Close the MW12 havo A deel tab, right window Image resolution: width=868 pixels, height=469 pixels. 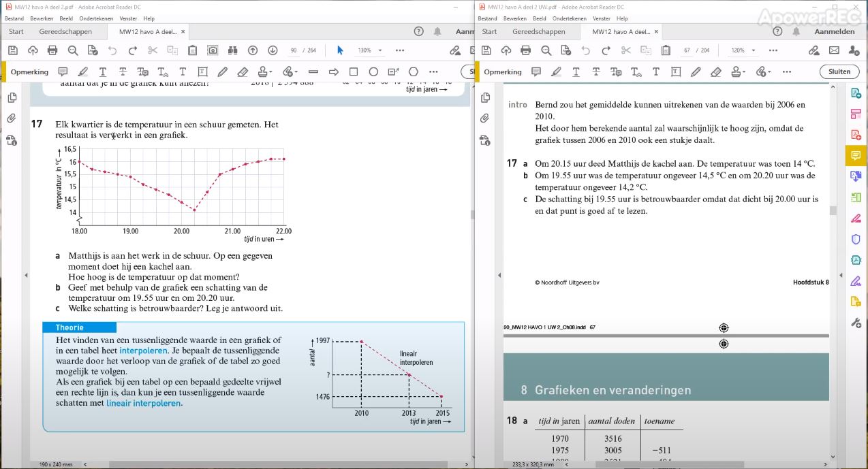656,31
